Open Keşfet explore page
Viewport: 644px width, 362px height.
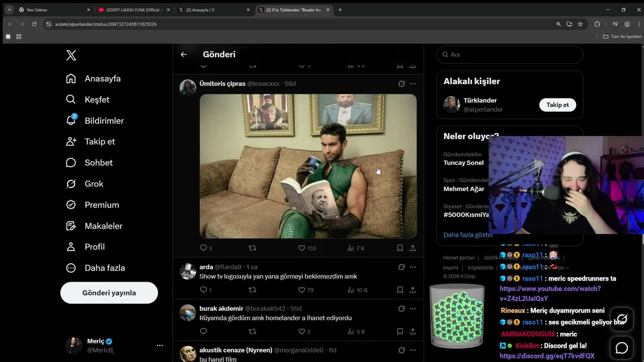point(88,100)
